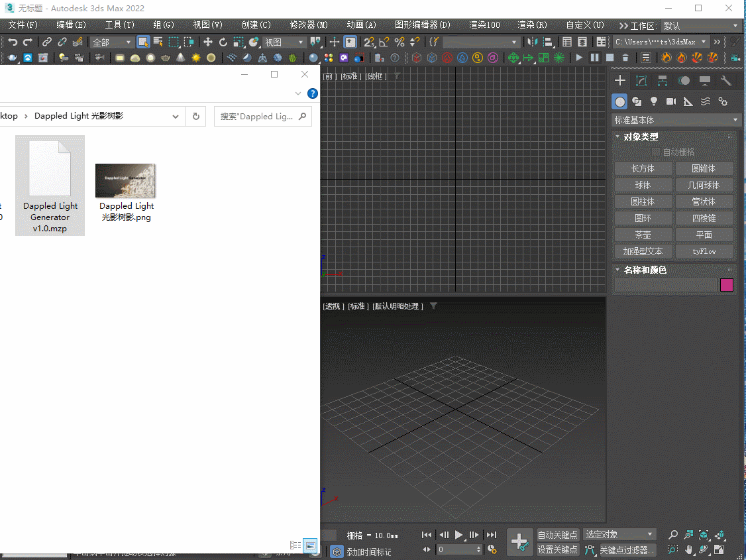Switch to the Create plus panel
Screen dimensions: 746x560
coord(620,80)
